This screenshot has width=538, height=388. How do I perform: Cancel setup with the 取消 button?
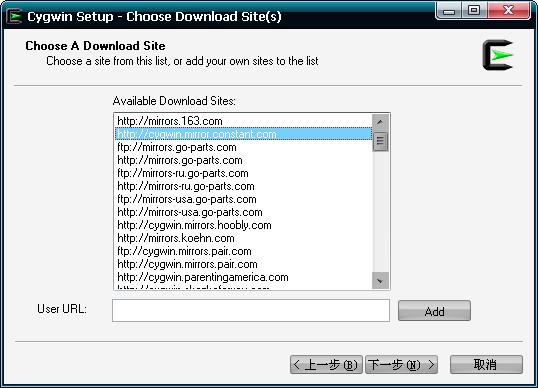(x=486, y=364)
